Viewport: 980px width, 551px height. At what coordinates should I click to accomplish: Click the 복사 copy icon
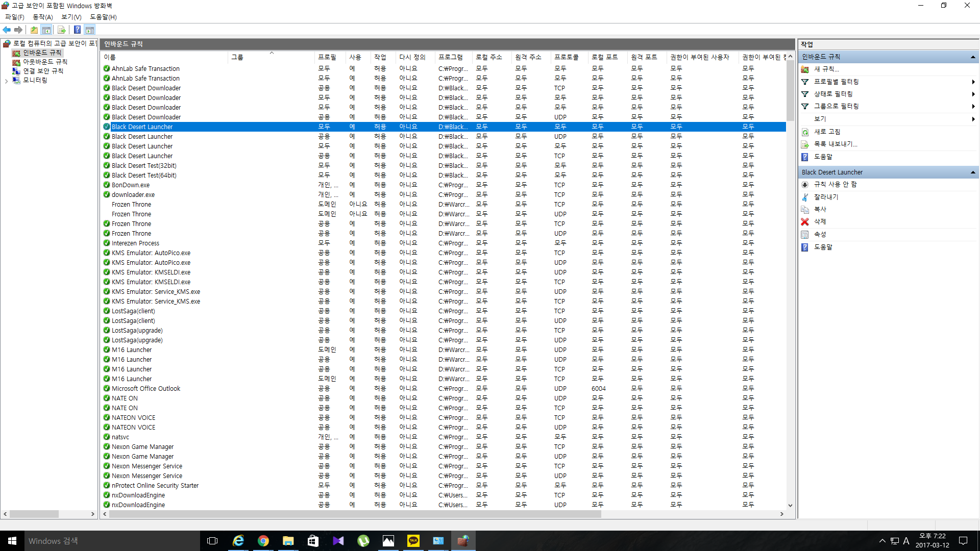tap(805, 209)
